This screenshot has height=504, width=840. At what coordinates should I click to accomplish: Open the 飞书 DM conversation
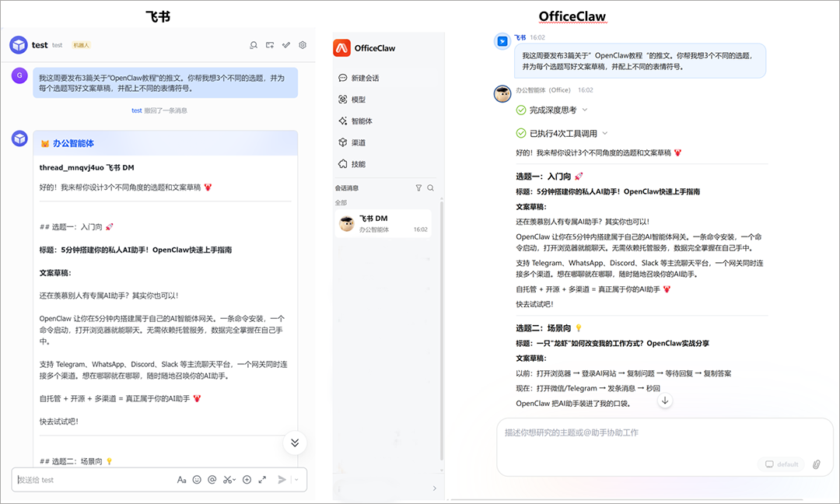[383, 223]
